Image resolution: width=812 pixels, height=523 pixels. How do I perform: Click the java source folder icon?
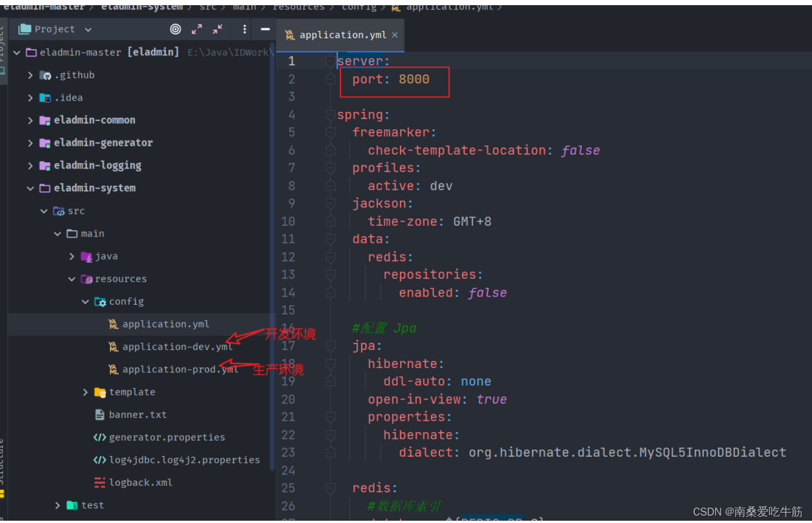coord(86,257)
